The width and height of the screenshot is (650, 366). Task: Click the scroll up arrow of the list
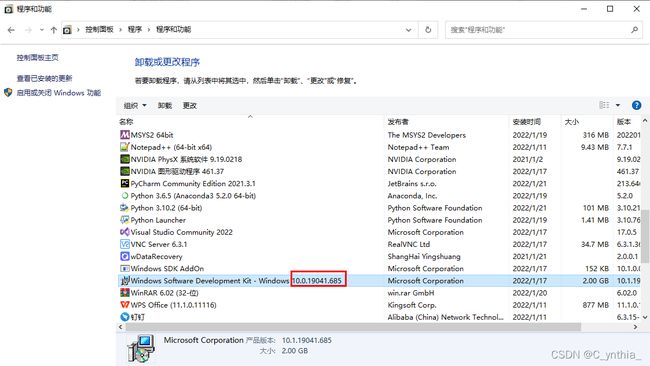[645, 121]
